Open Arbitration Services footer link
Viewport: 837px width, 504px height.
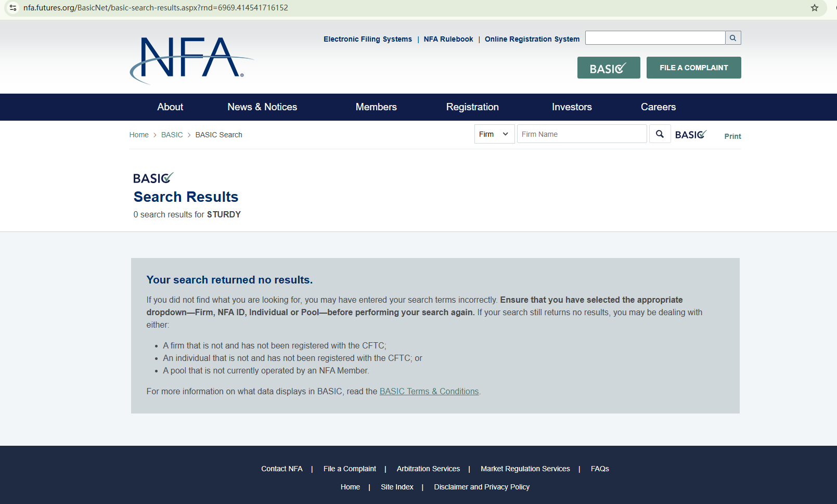click(x=428, y=469)
